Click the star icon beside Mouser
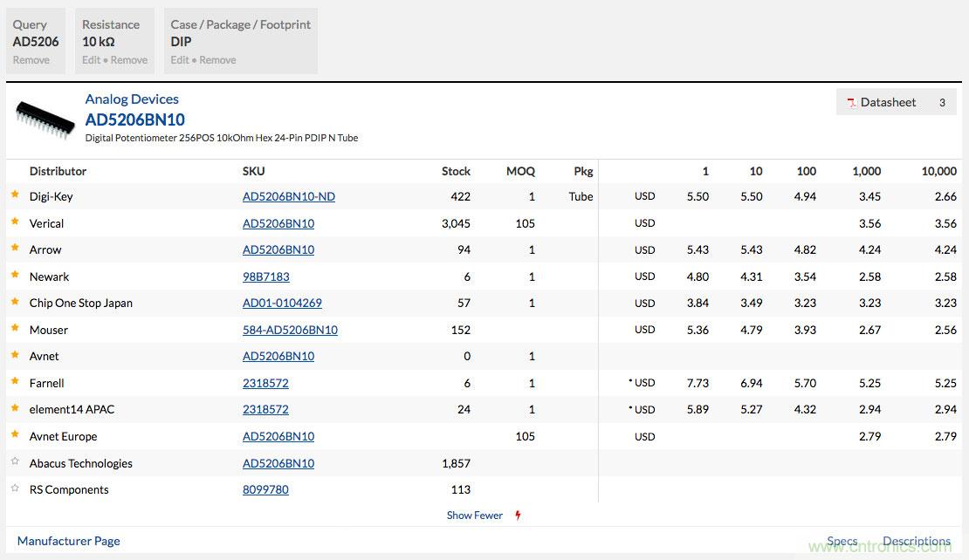Image resolution: width=969 pixels, height=560 pixels. point(15,329)
